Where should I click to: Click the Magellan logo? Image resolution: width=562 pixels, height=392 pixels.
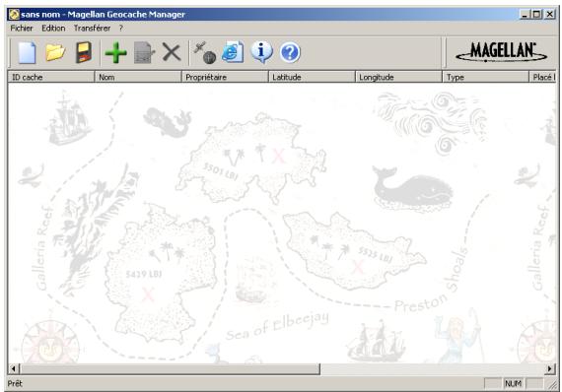(501, 52)
